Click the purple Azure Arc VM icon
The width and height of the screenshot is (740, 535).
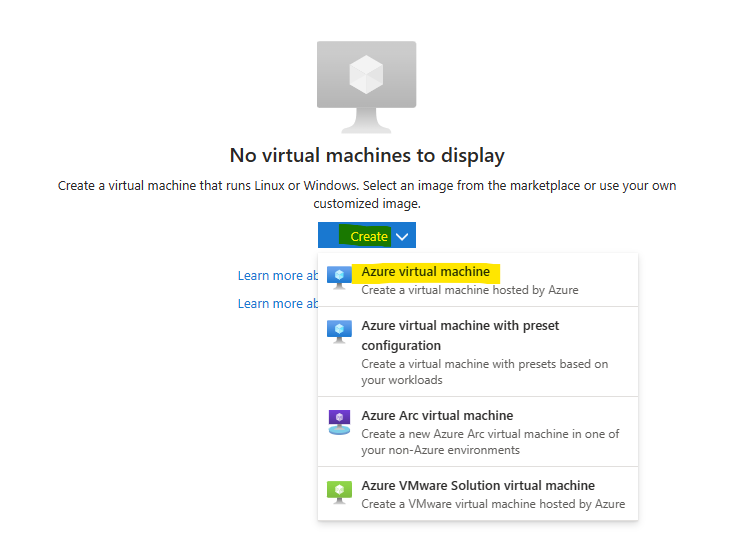tap(339, 422)
